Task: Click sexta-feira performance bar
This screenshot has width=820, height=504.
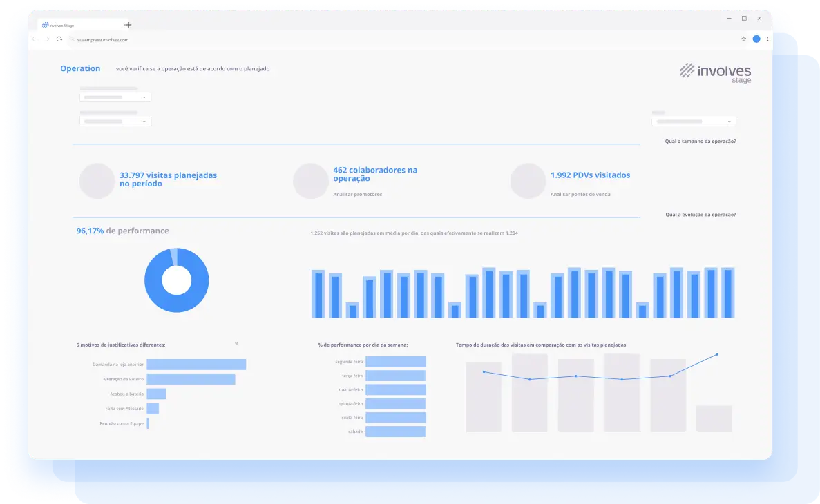Action: [x=396, y=418]
